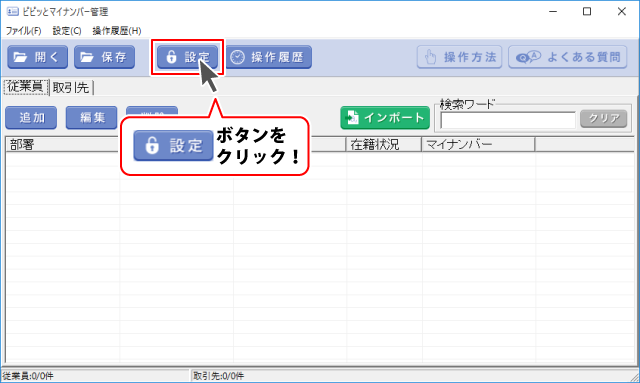Click the 保存 save folder button

click(x=104, y=57)
